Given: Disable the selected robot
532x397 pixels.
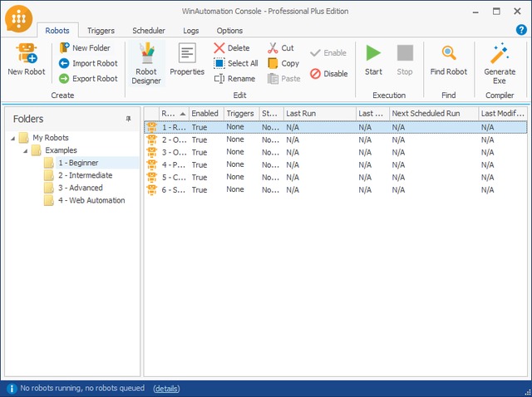Looking at the screenshot, I should click(x=328, y=74).
